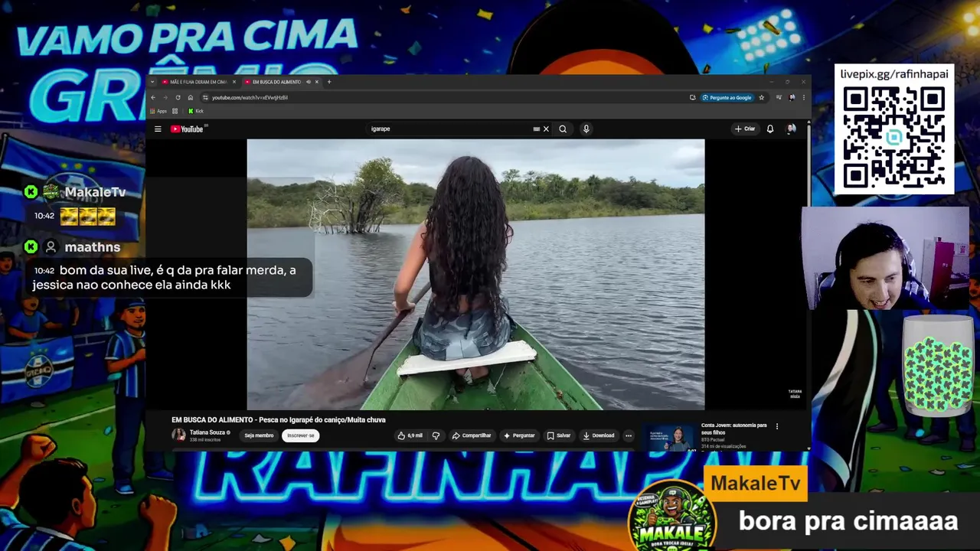Open the install/cast icon in the address bar

tap(693, 97)
